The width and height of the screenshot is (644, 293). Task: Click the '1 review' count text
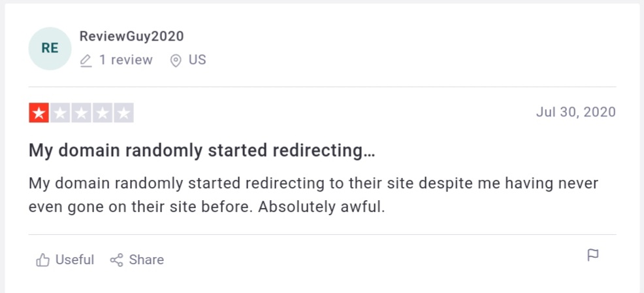pyautogui.click(x=125, y=60)
